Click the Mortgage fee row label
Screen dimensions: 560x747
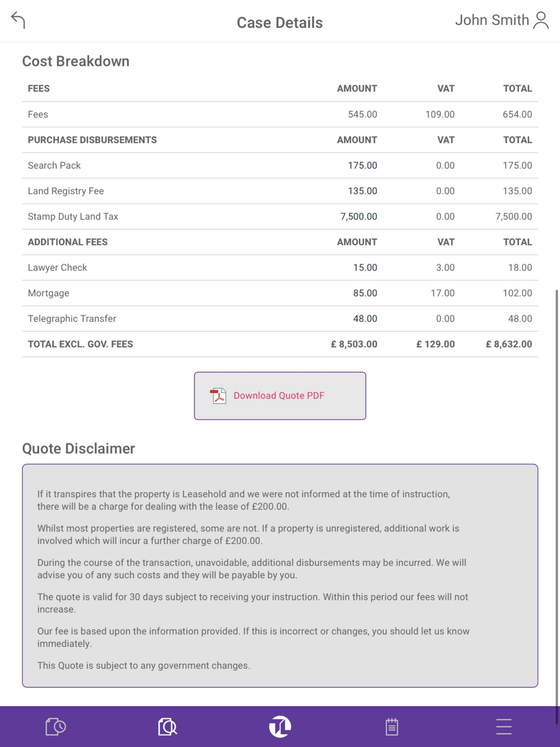(49, 293)
